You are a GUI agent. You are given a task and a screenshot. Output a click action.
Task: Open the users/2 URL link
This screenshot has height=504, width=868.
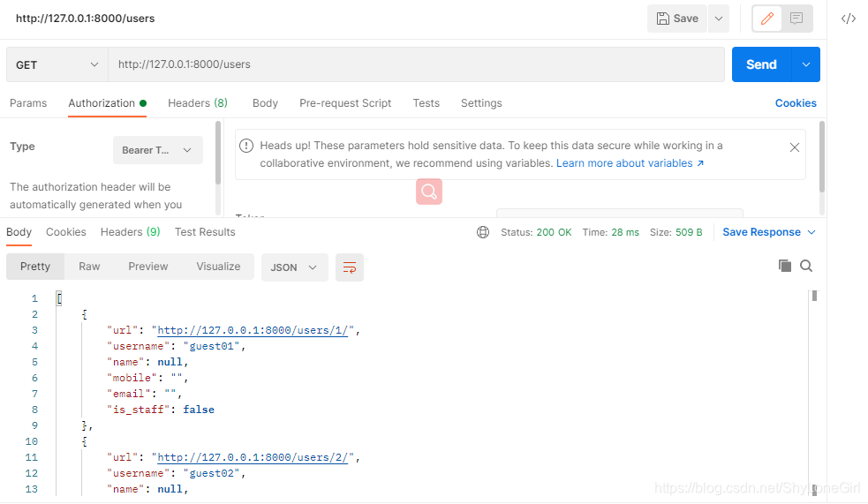[x=253, y=457]
